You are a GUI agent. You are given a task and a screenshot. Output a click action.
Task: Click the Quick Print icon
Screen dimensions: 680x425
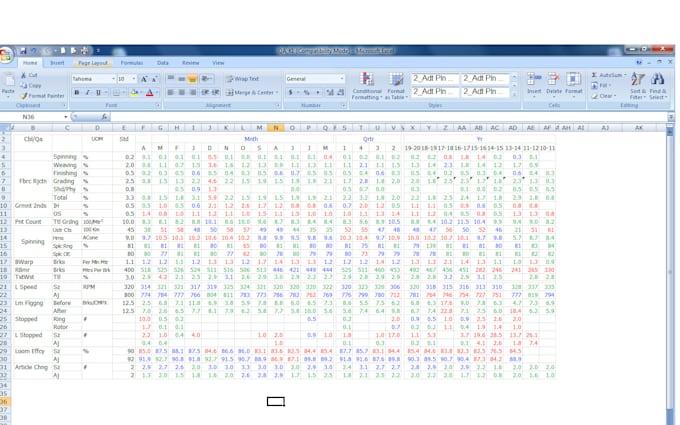coord(85,51)
